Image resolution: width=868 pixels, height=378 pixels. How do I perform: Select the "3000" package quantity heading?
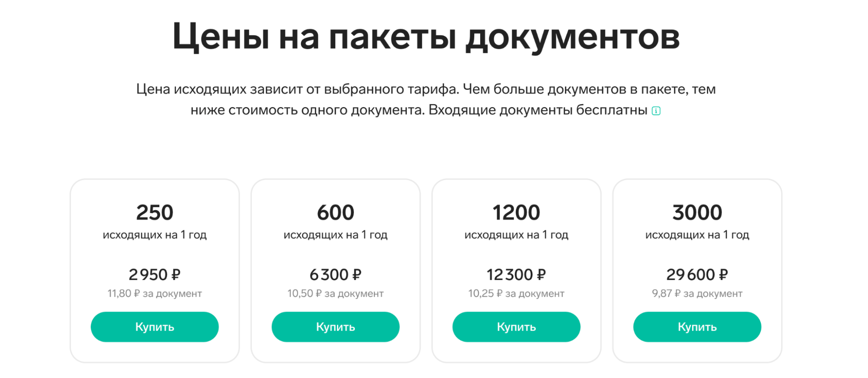click(697, 213)
